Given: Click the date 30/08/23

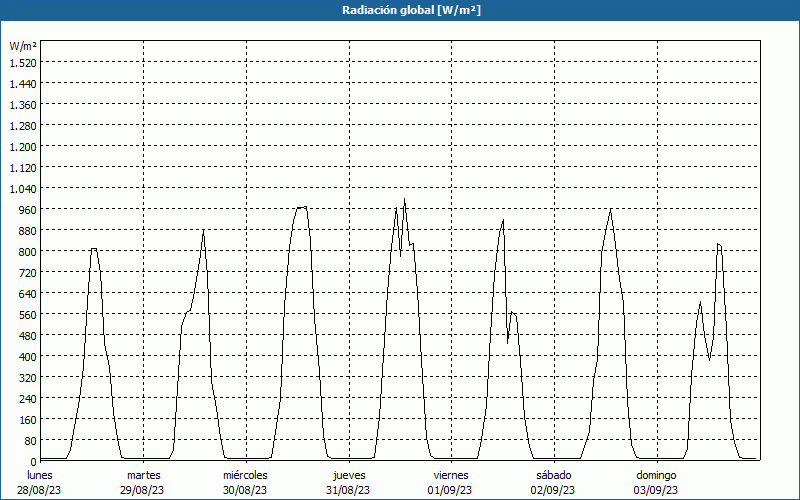Looking at the screenshot, I should click(245, 490).
